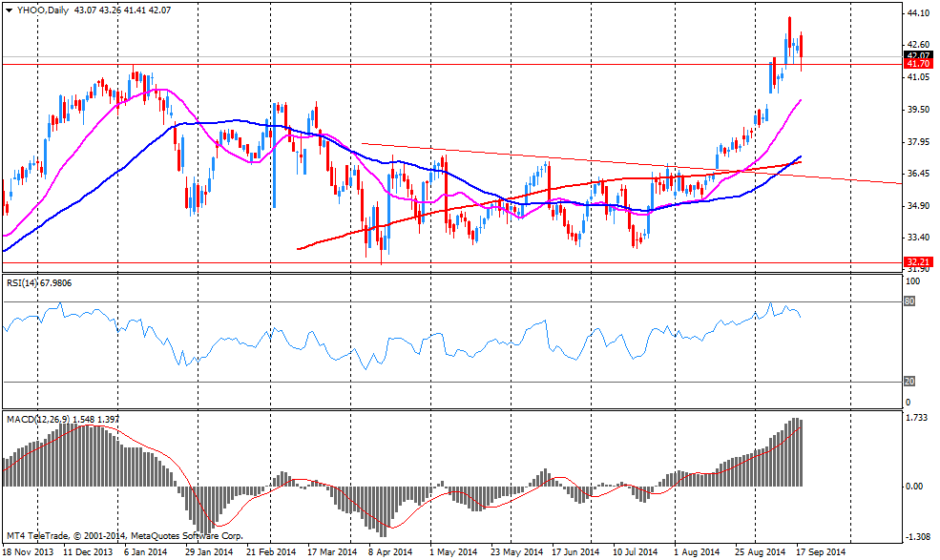Screen dimensions: 940x560
Task: Click the 1 Aug 2014 date label
Action: [697, 551]
